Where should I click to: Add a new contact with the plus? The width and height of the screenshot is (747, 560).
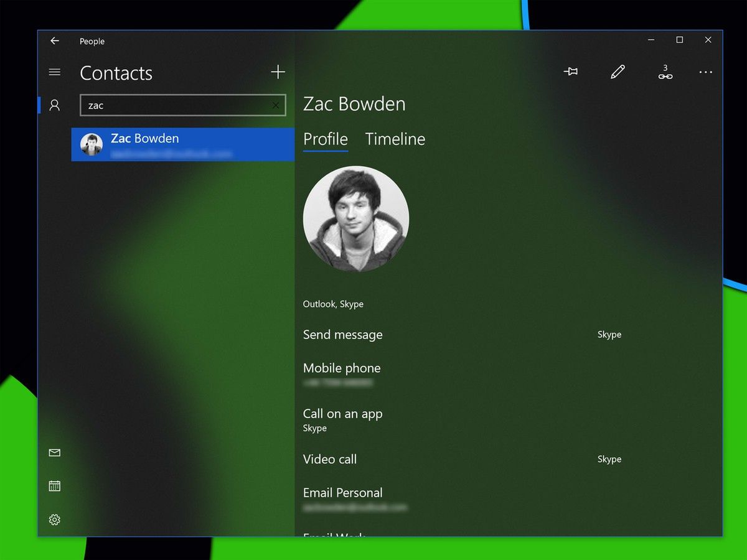click(x=278, y=72)
